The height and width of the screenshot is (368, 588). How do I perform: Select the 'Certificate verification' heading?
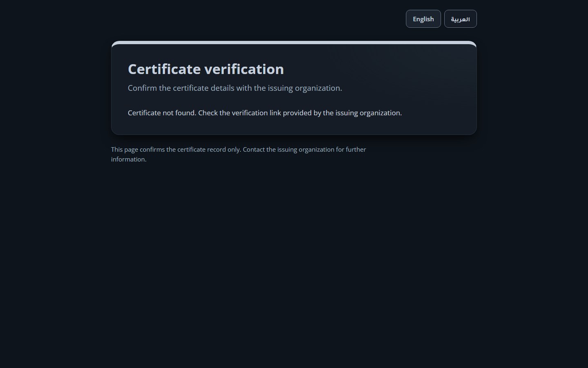[206, 69]
